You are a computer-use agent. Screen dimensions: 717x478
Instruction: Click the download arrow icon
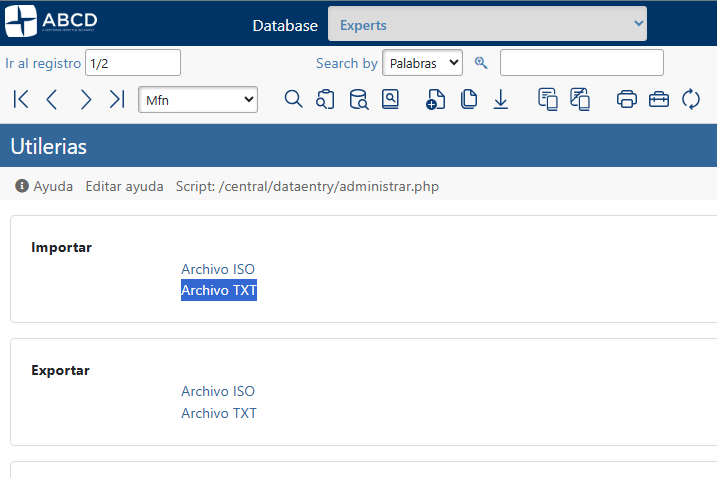point(501,99)
